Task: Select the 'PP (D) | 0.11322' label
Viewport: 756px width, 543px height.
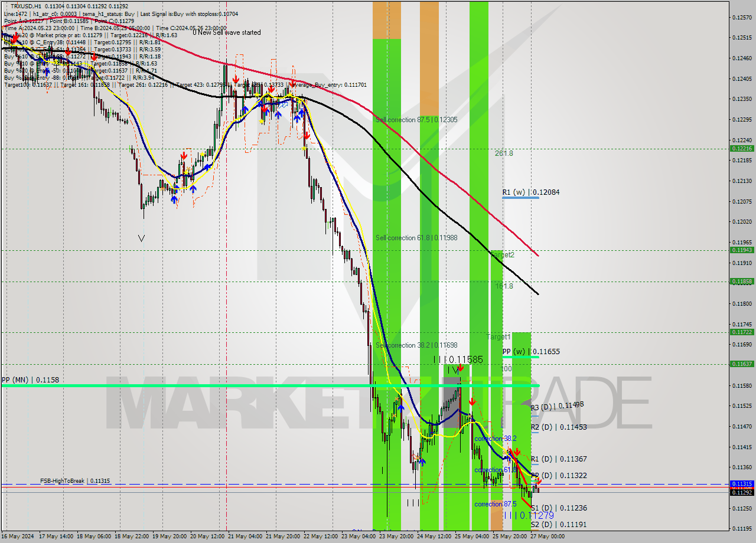Action: pos(559,476)
